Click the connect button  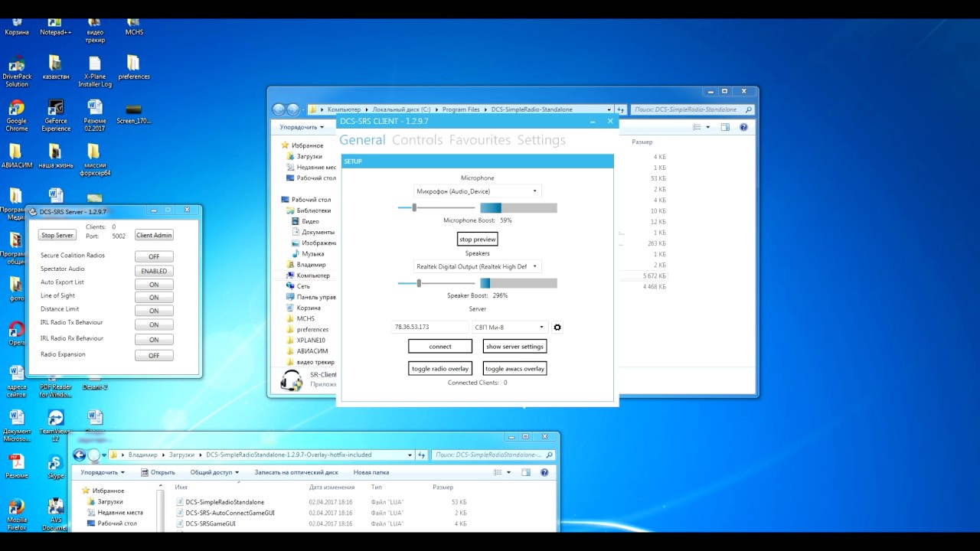pos(440,347)
